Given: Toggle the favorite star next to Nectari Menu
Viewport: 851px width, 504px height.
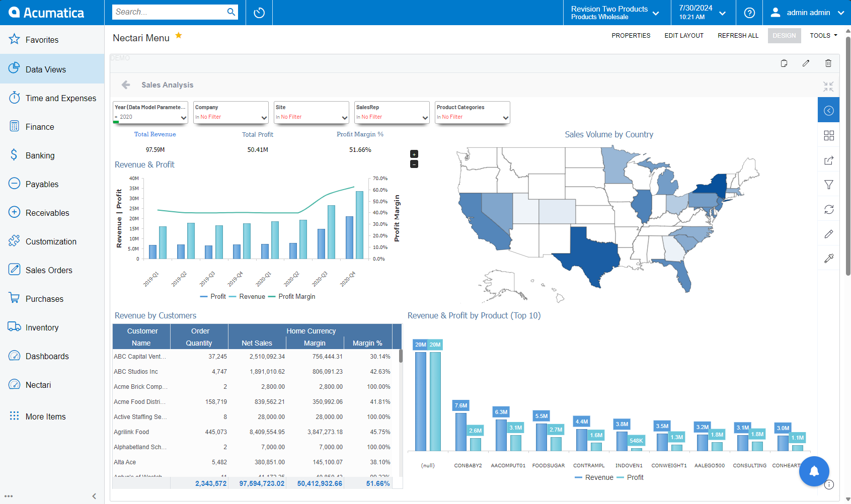Looking at the screenshot, I should [x=179, y=36].
